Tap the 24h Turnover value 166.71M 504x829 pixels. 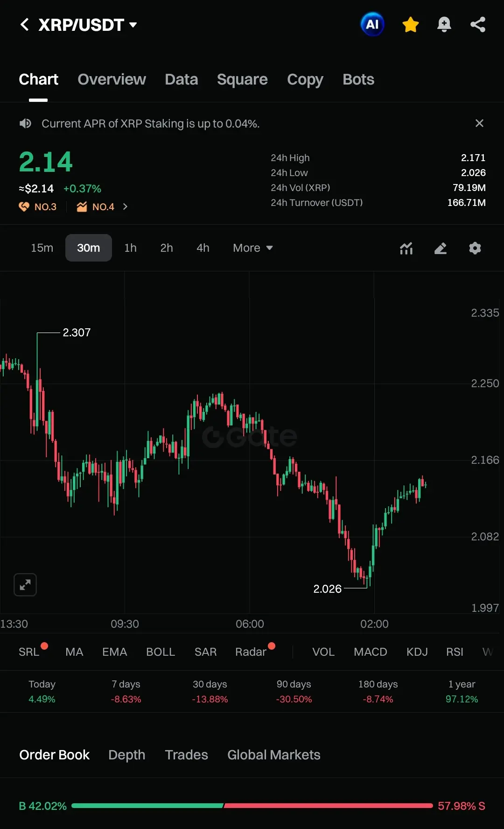pyautogui.click(x=466, y=203)
